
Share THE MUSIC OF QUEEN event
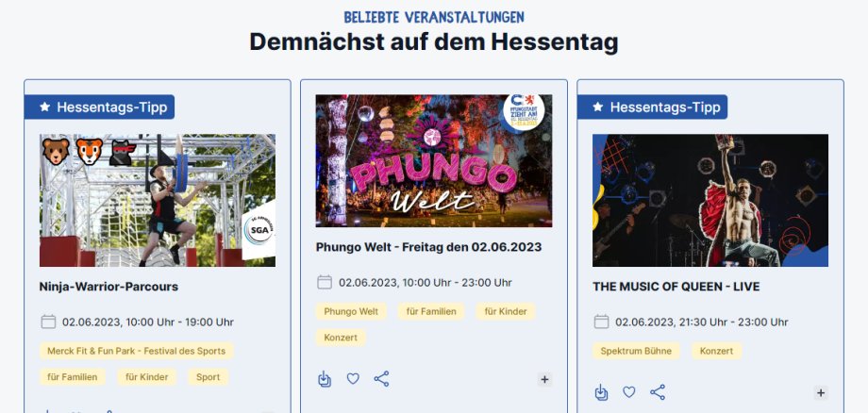[x=658, y=392]
